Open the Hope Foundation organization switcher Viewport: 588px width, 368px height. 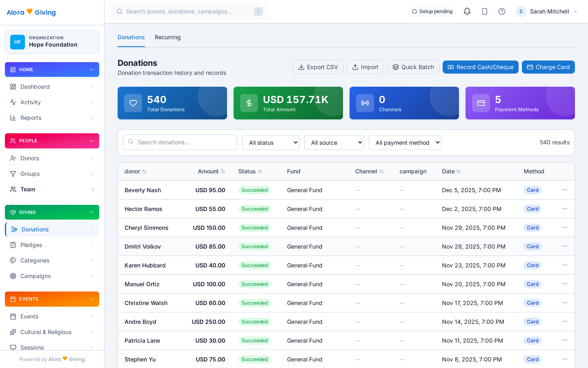point(52,42)
